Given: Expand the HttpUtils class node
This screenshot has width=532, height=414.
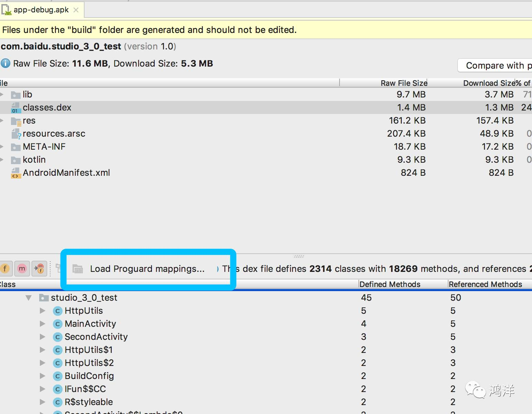Looking at the screenshot, I should coord(43,311).
